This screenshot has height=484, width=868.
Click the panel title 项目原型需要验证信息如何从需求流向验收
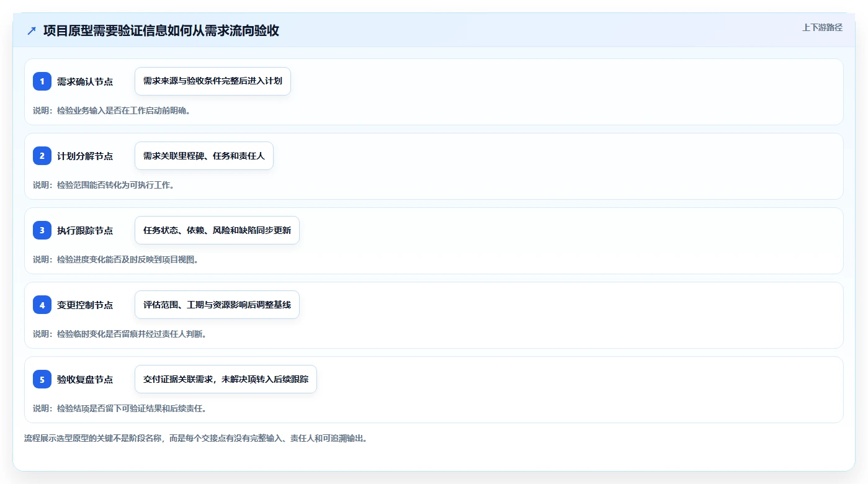[x=161, y=31]
